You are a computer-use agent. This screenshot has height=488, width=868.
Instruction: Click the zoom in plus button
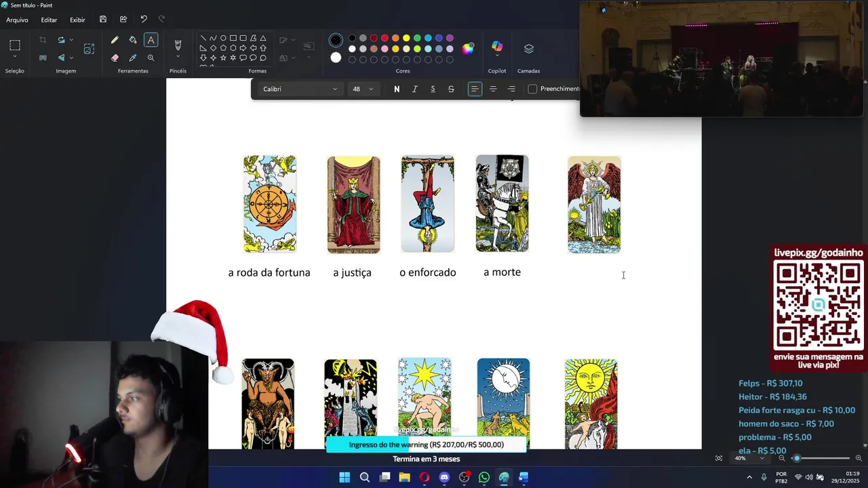click(859, 458)
